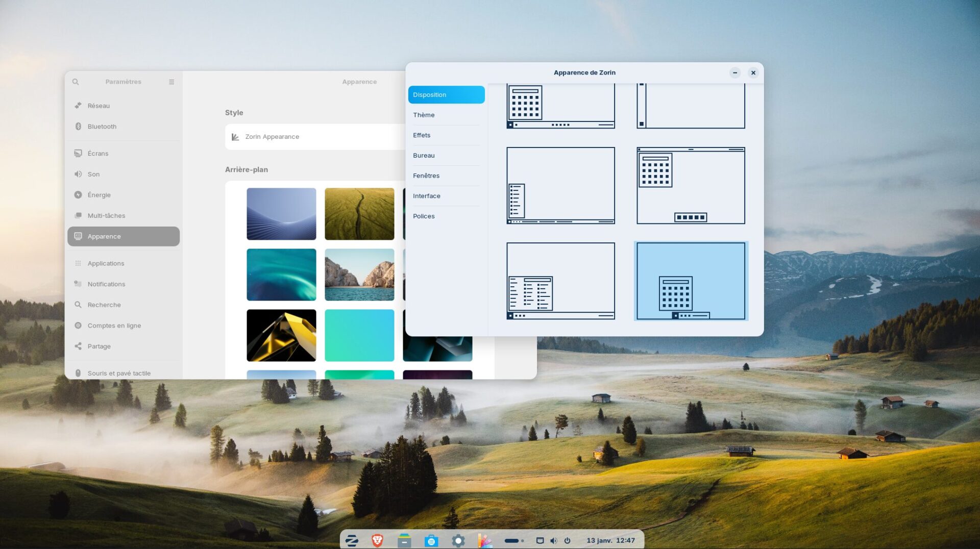This screenshot has height=549, width=980.
Task: Open the Paramètres hamburger menu
Action: pyautogui.click(x=171, y=82)
